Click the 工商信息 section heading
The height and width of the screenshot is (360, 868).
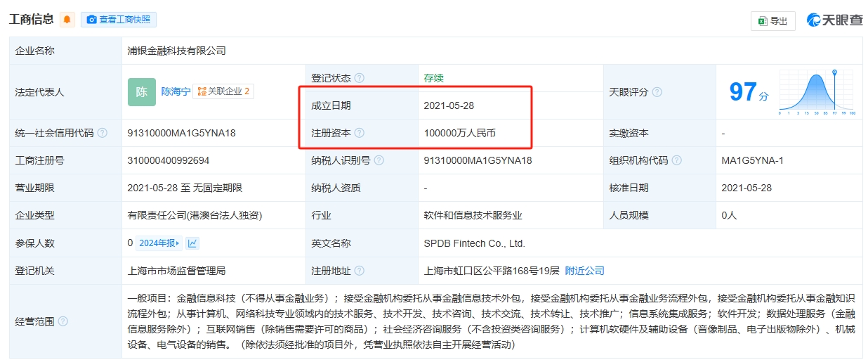pos(31,20)
